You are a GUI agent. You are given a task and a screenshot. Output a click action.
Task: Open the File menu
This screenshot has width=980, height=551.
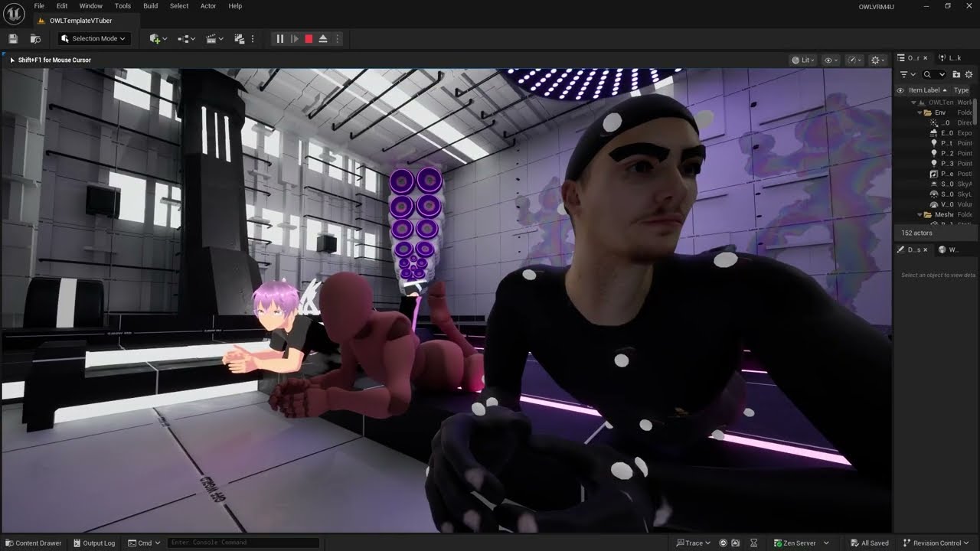pyautogui.click(x=39, y=6)
